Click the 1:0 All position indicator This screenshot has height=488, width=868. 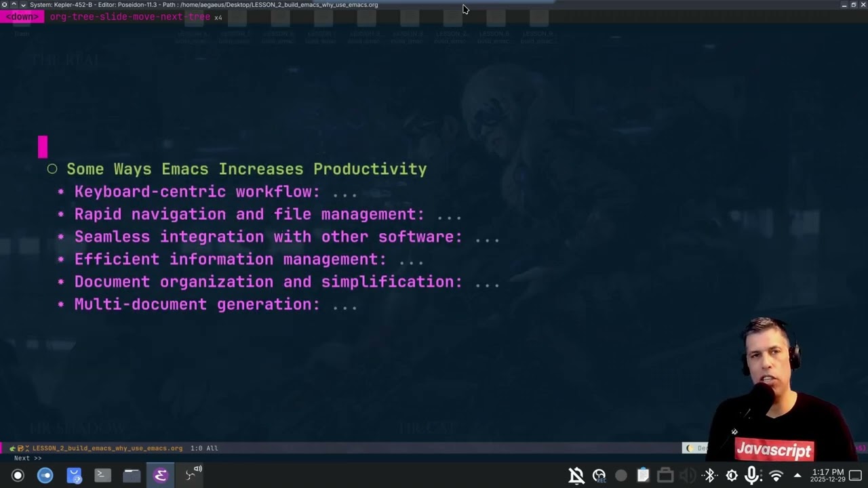click(x=204, y=448)
